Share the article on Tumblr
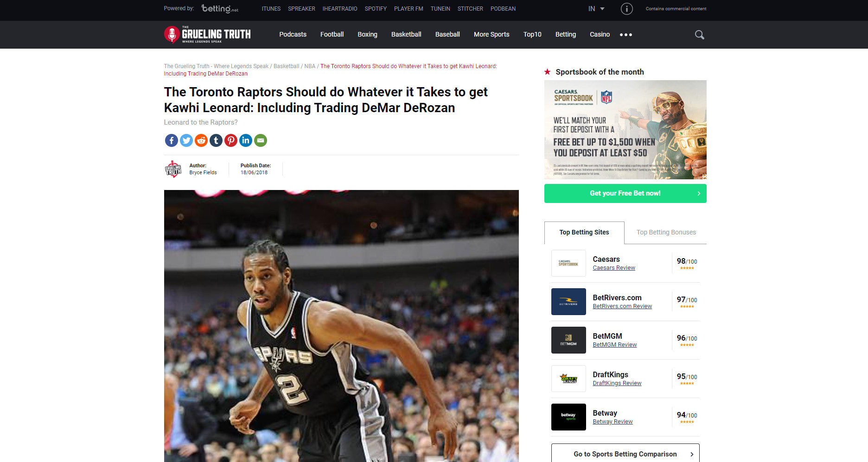This screenshot has height=462, width=868. click(216, 140)
